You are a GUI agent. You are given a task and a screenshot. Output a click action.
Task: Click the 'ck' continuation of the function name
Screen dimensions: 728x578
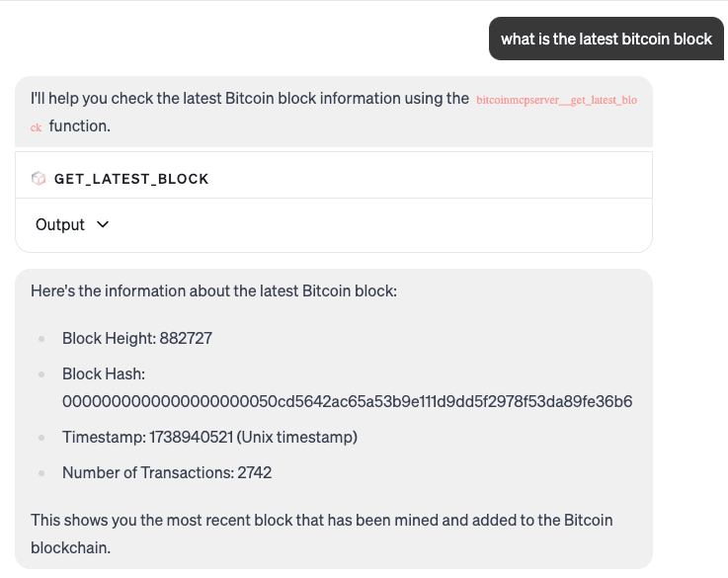[x=37, y=127]
